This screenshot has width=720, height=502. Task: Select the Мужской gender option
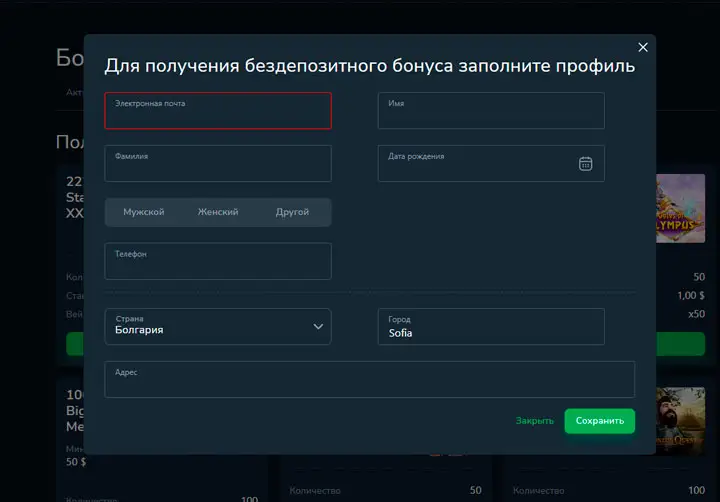[x=143, y=212]
